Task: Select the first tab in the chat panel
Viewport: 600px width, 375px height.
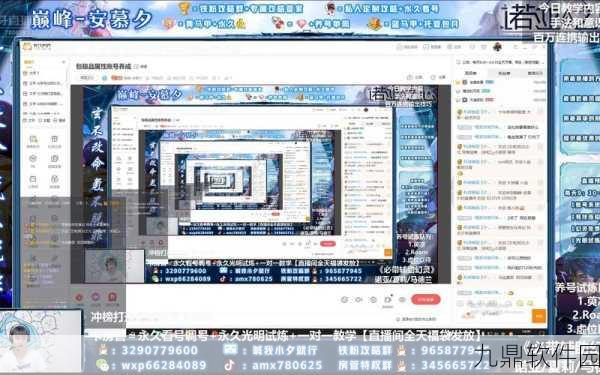Action: 470,73
